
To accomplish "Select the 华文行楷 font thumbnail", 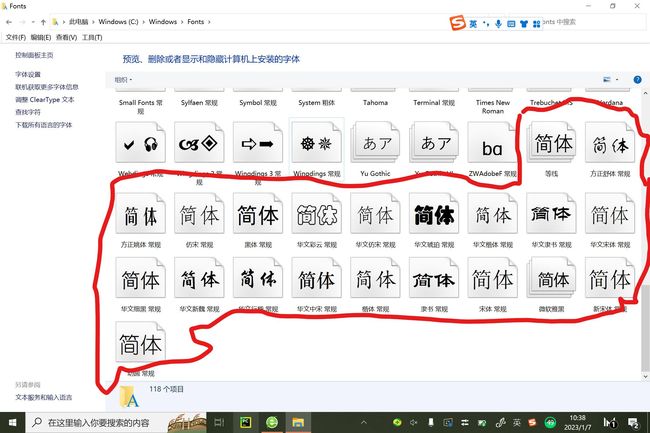I will [x=258, y=278].
